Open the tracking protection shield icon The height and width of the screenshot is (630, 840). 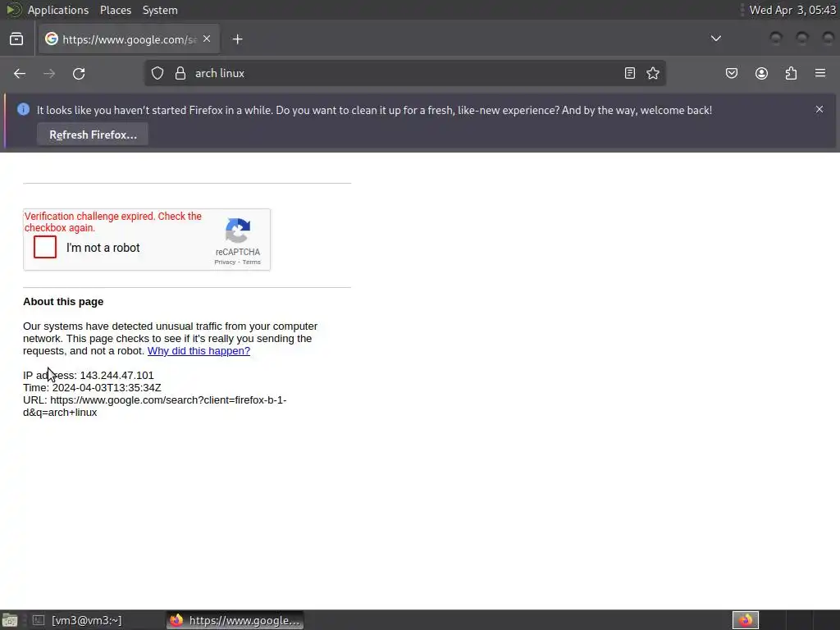(157, 73)
